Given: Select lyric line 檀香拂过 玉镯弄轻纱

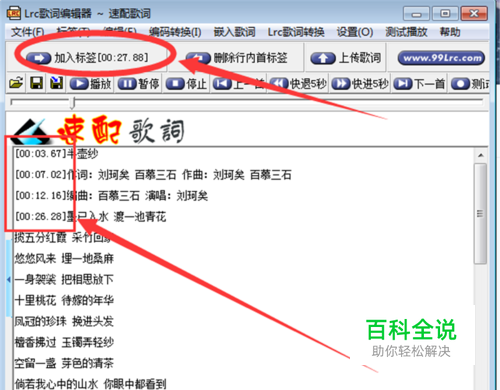Looking at the screenshot, I should 64,342.
